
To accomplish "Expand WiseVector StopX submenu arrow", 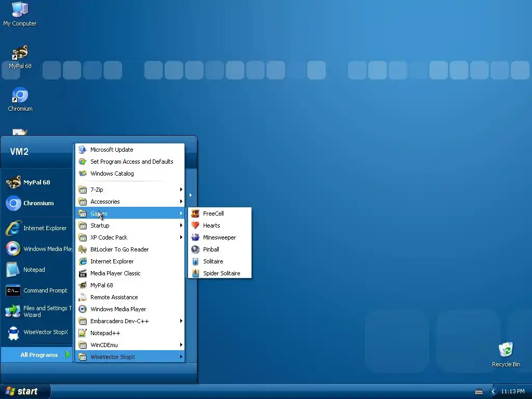I will (181, 356).
